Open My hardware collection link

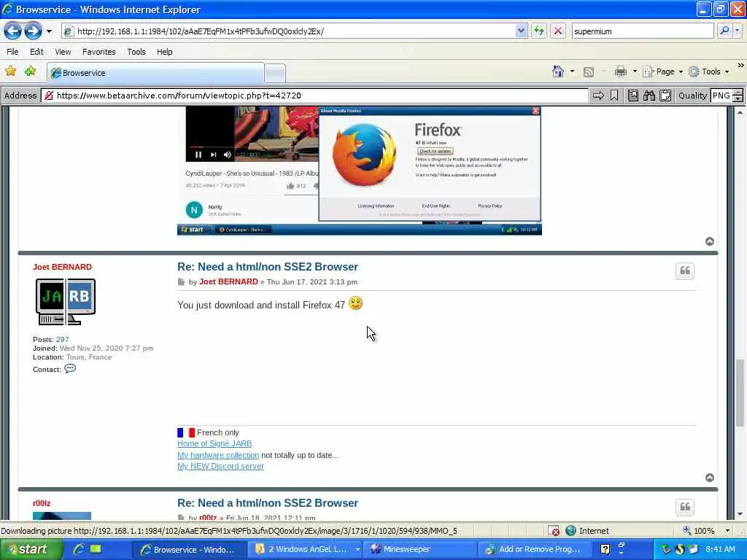218,455
